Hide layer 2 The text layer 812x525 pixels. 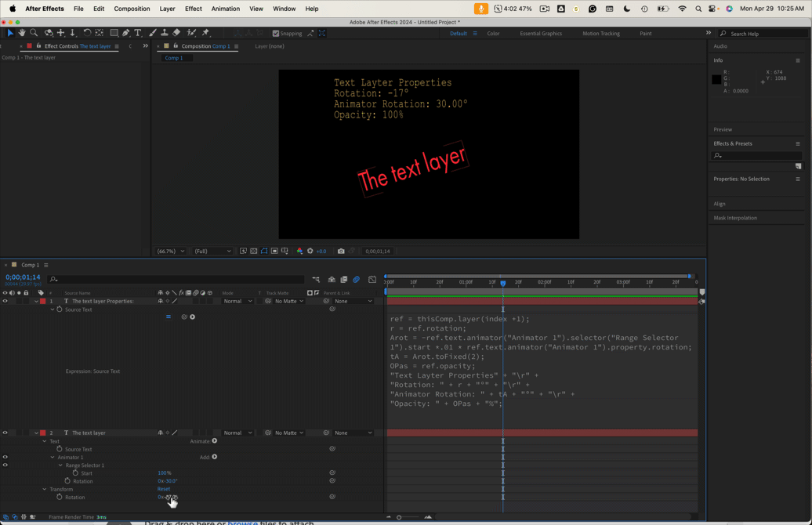(5, 433)
